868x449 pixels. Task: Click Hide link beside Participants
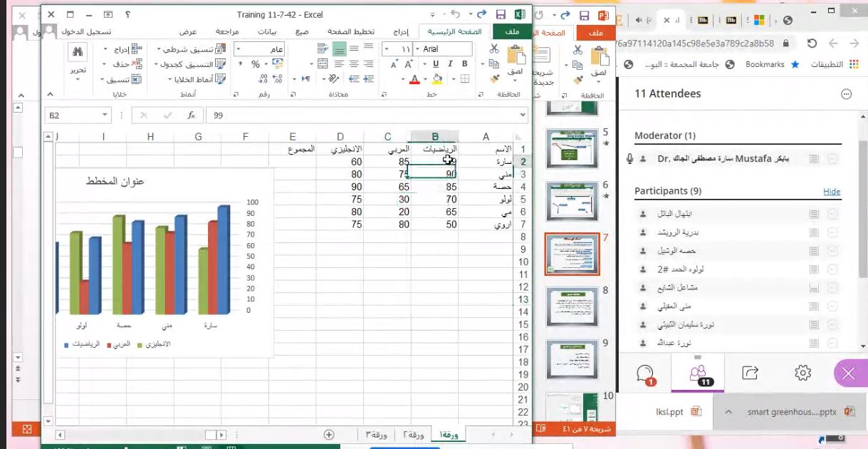[x=832, y=191]
